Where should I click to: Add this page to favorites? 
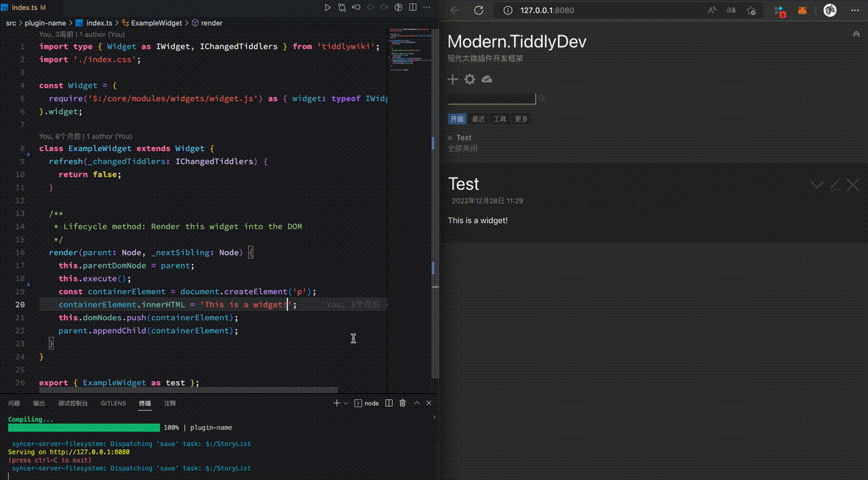coord(751,10)
